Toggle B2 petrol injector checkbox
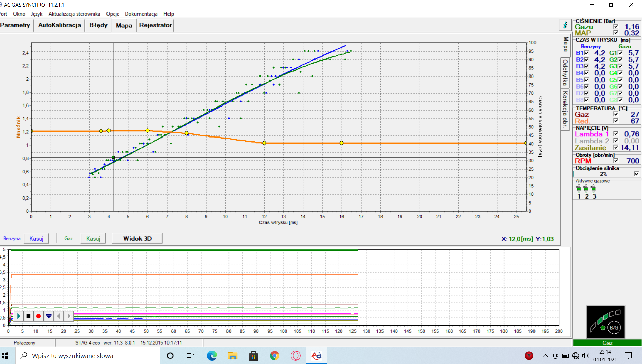 [x=586, y=60]
